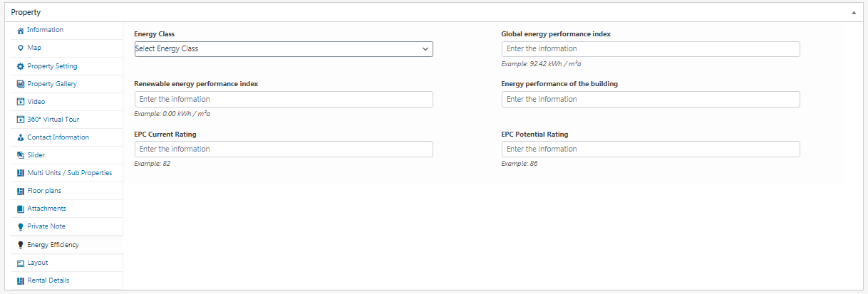This screenshot has height=294, width=868.
Task: Click the Private Note bulb icon
Action: pos(21,227)
